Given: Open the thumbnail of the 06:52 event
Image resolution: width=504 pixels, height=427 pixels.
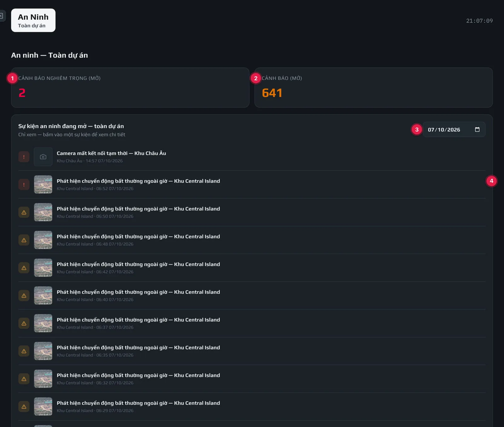Looking at the screenshot, I should coord(43,185).
